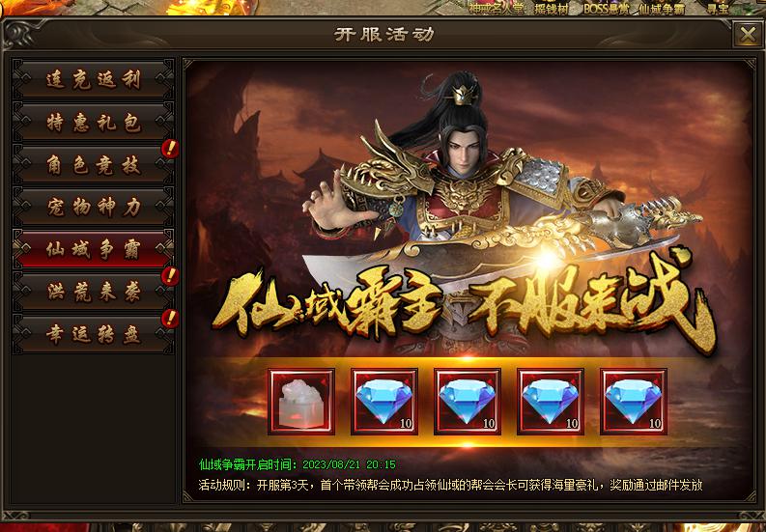The width and height of the screenshot is (766, 532).
Task: Click the red alert badge on 角色竞技
Action: 170,149
